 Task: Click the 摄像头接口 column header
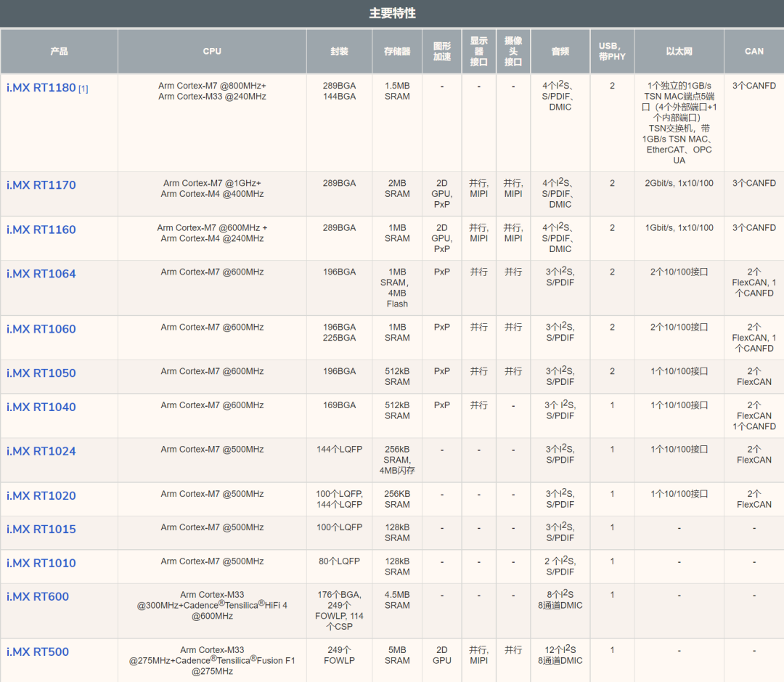point(513,51)
